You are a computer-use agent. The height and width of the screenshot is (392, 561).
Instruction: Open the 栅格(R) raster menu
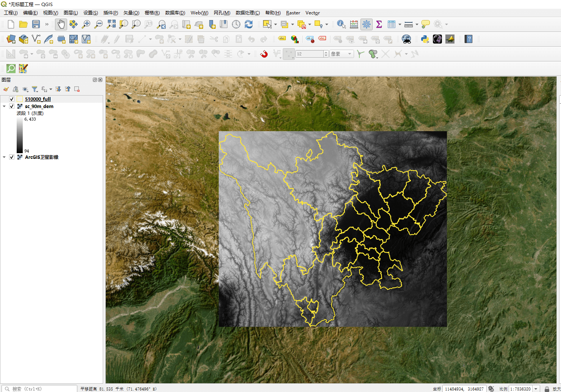pos(152,13)
